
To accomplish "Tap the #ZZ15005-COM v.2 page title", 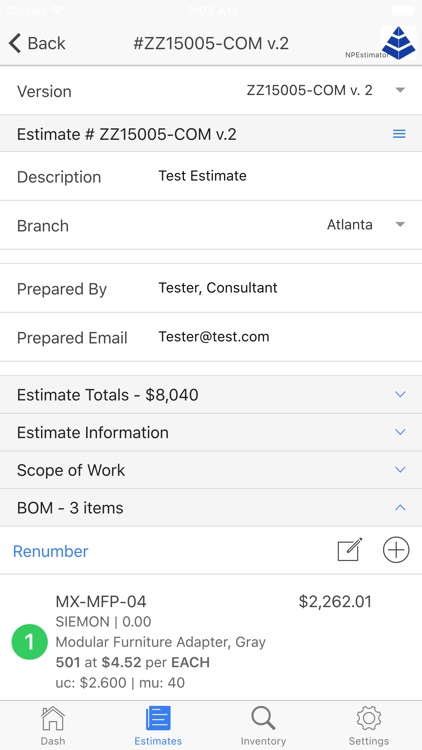I will (211, 43).
